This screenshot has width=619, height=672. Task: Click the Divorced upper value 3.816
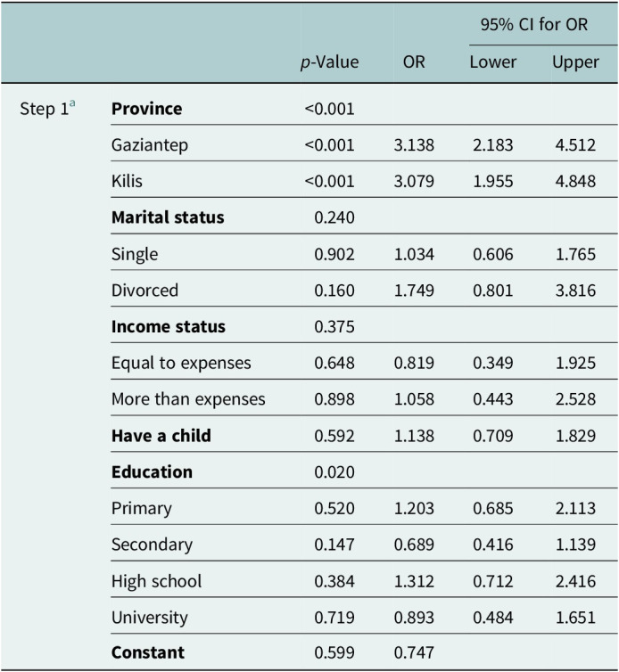575,291
